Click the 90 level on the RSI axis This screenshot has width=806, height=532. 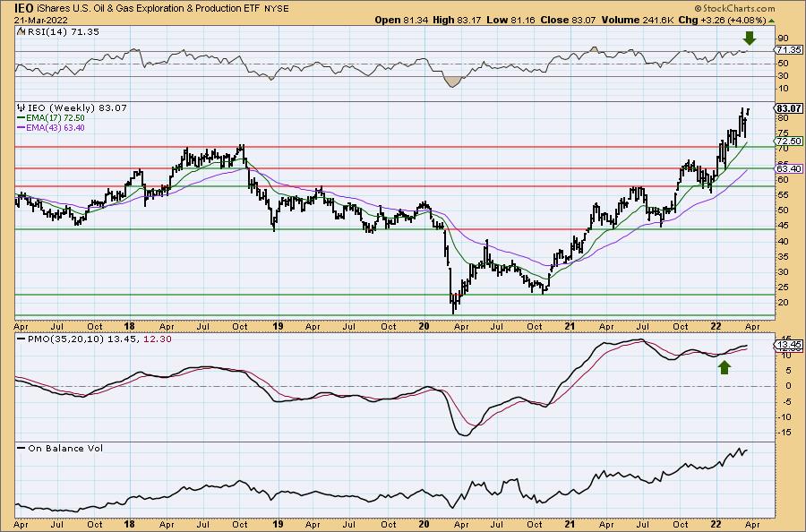coord(784,38)
